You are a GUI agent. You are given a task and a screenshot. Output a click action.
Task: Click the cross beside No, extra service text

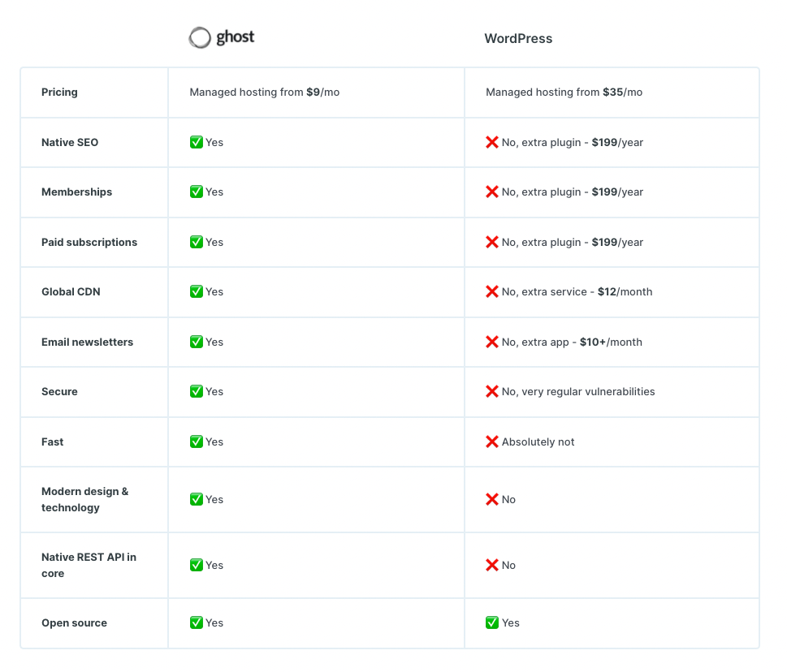[492, 291]
